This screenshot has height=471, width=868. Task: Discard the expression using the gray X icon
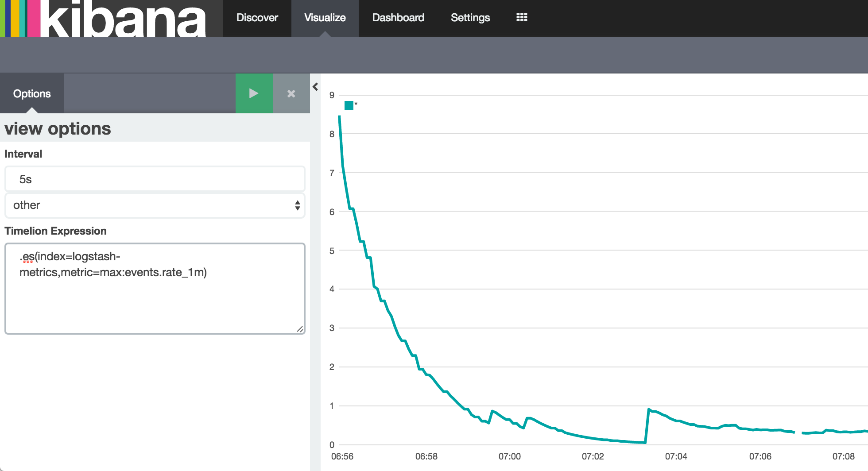[x=291, y=93]
